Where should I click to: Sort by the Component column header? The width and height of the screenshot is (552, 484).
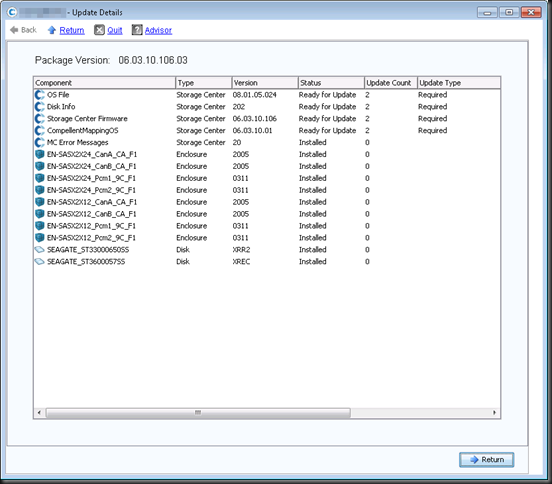pyautogui.click(x=105, y=83)
